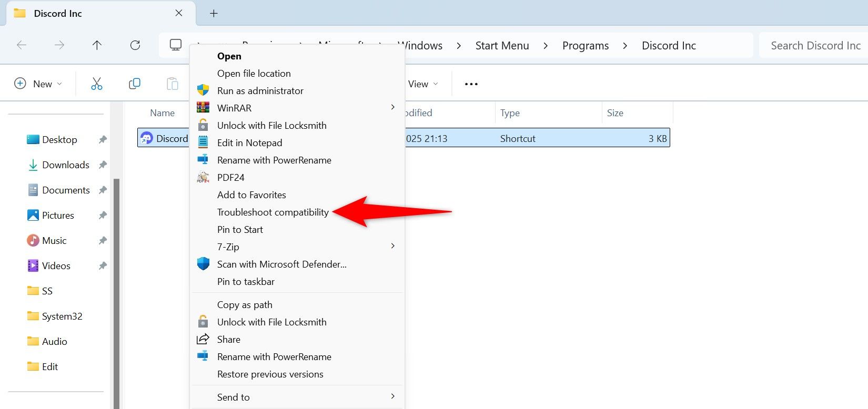Open Downloads folder in sidebar
Viewport: 868px width, 409px height.
click(x=65, y=165)
